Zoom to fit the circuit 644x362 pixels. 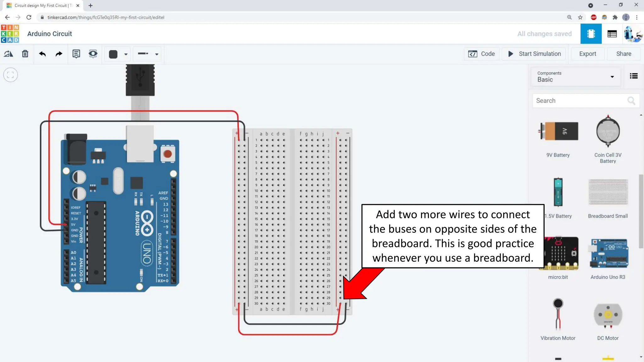pos(10,75)
